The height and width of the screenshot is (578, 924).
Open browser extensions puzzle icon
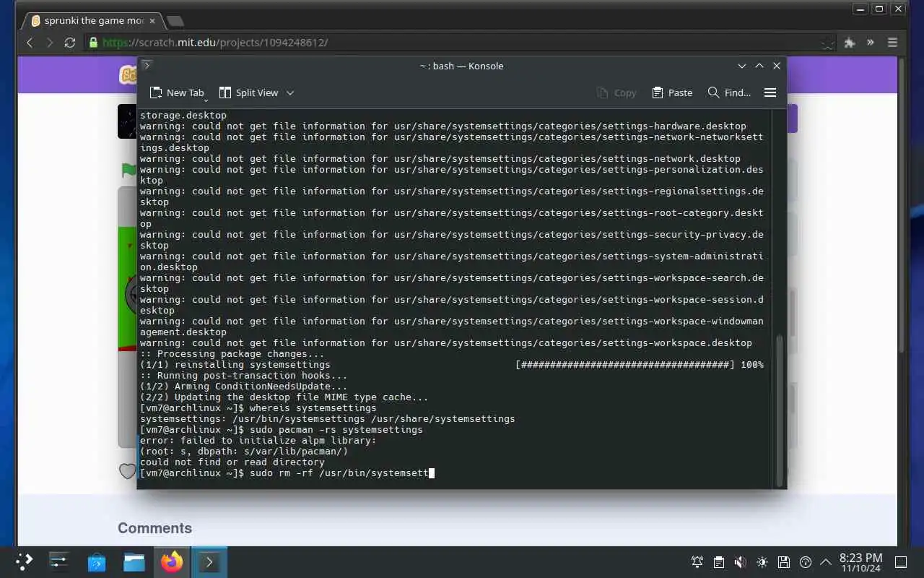[850, 43]
